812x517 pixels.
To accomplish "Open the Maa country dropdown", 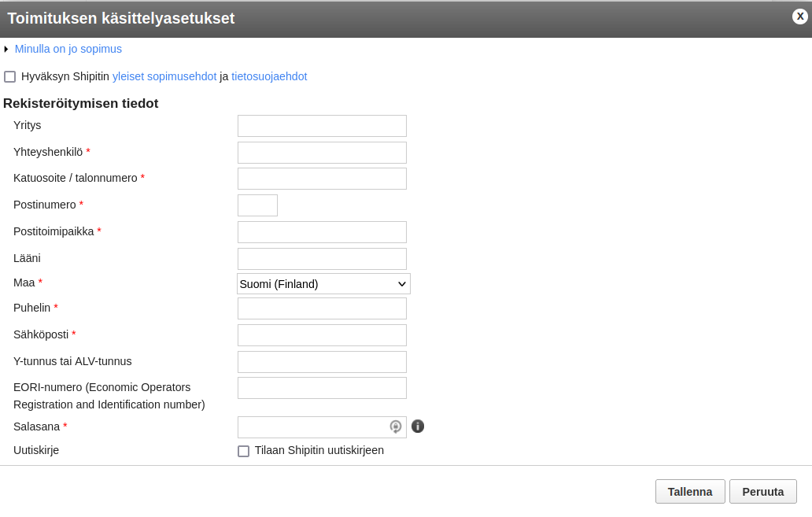I will pyautogui.click(x=323, y=284).
